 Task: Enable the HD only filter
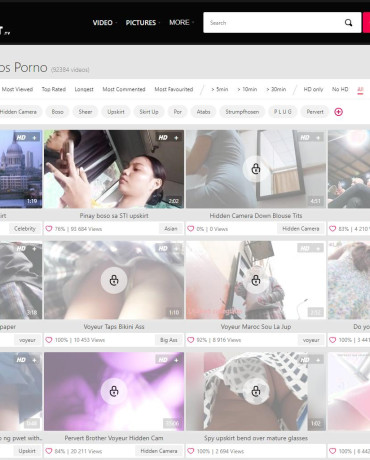click(x=313, y=89)
